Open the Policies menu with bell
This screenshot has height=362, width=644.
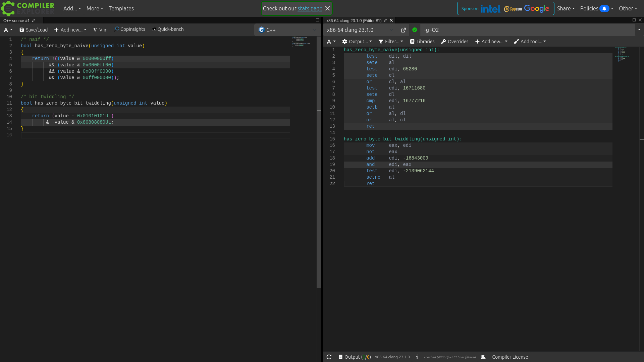[x=597, y=8]
